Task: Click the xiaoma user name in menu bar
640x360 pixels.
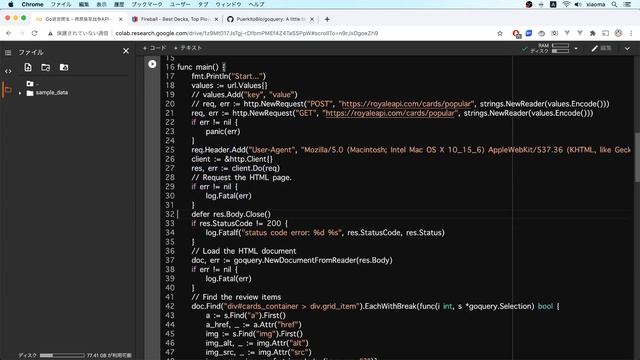Action: (596, 4)
